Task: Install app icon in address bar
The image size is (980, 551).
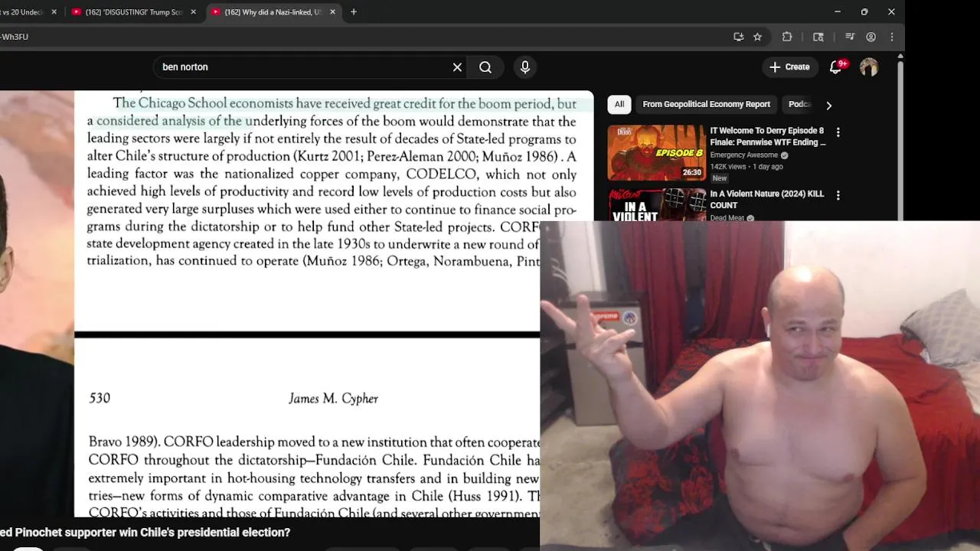Action: point(738,37)
